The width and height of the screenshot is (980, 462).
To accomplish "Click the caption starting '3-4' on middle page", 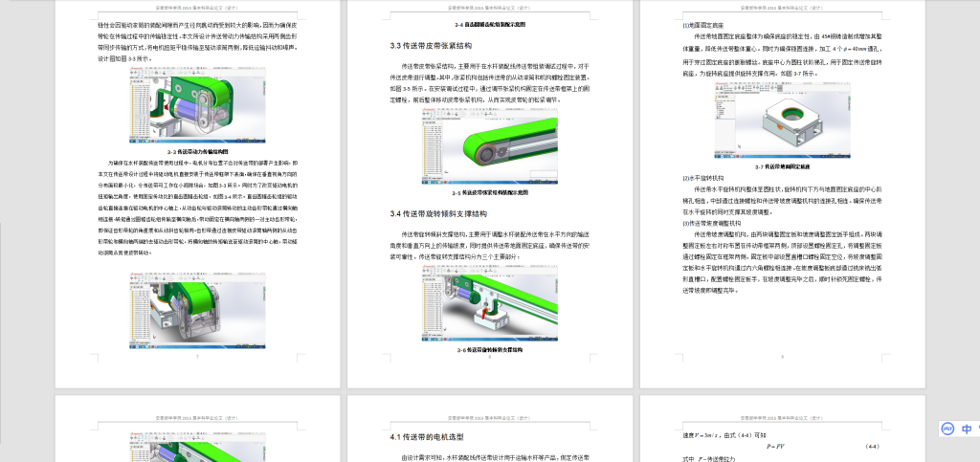I will (490, 24).
